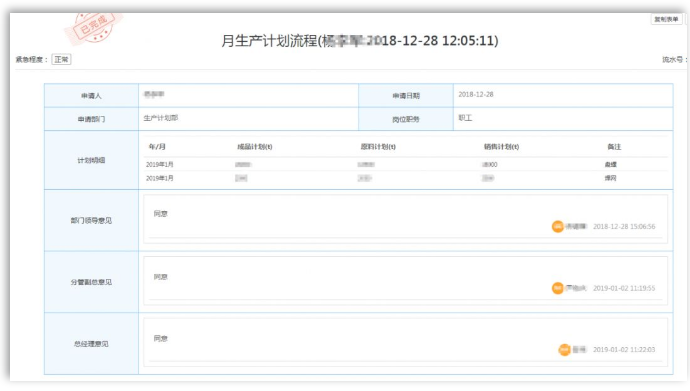This screenshot has height=391, width=690.
Task: Click the 申请日期 value 2018-12-28
Action: pos(476,95)
